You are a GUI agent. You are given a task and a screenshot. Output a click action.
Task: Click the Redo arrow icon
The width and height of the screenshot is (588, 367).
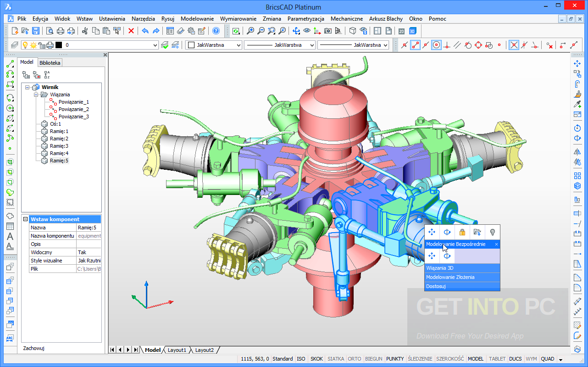pos(156,31)
